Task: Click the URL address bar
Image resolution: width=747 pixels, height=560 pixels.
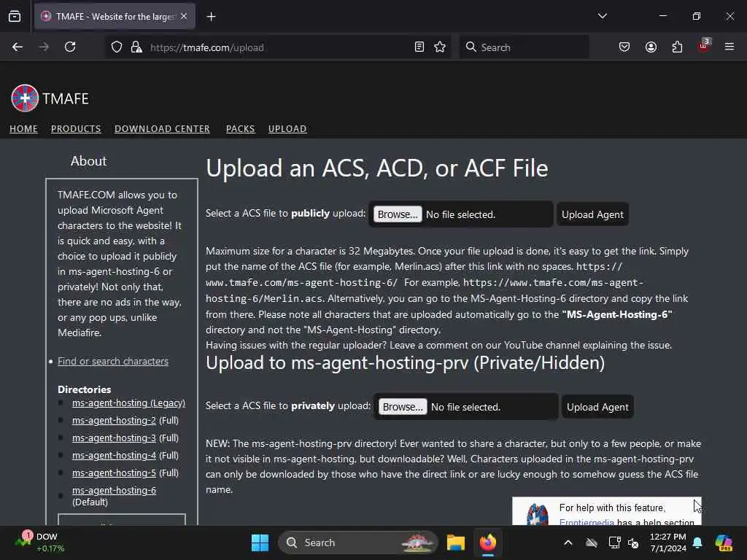Action: (279, 47)
